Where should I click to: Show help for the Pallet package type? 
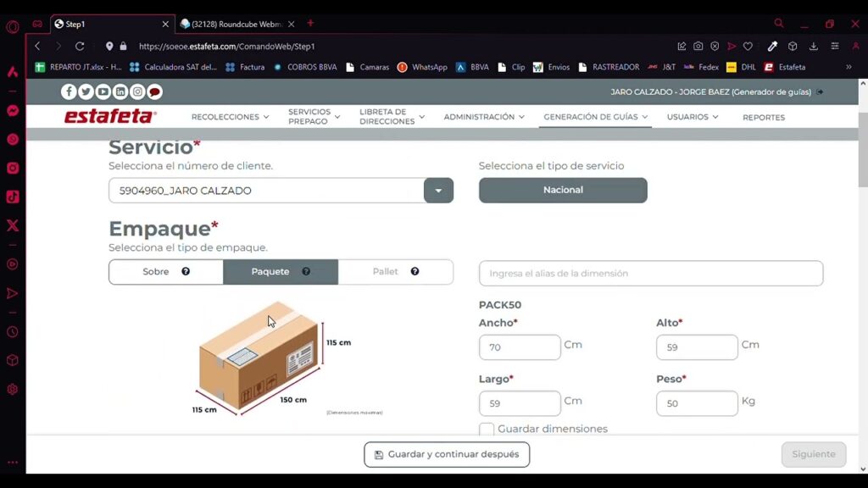tap(415, 272)
